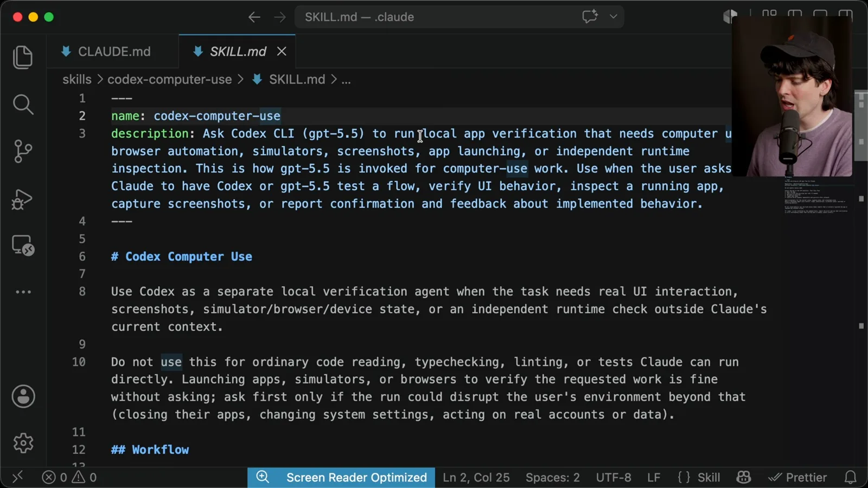Open the SKILL.md breadcrumb
Viewport: 868px width, 488px height.
pos(297,79)
